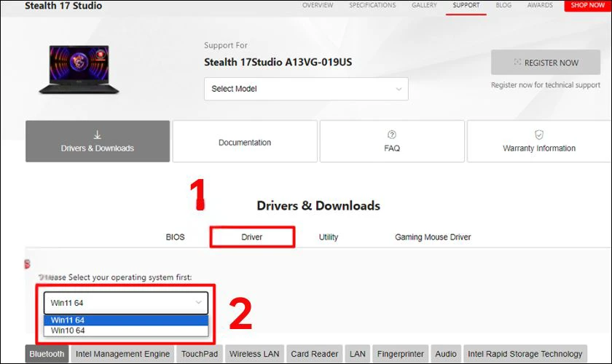612x364 pixels.
Task: Click the register icon beside REGISTER NOW
Action: coord(517,62)
